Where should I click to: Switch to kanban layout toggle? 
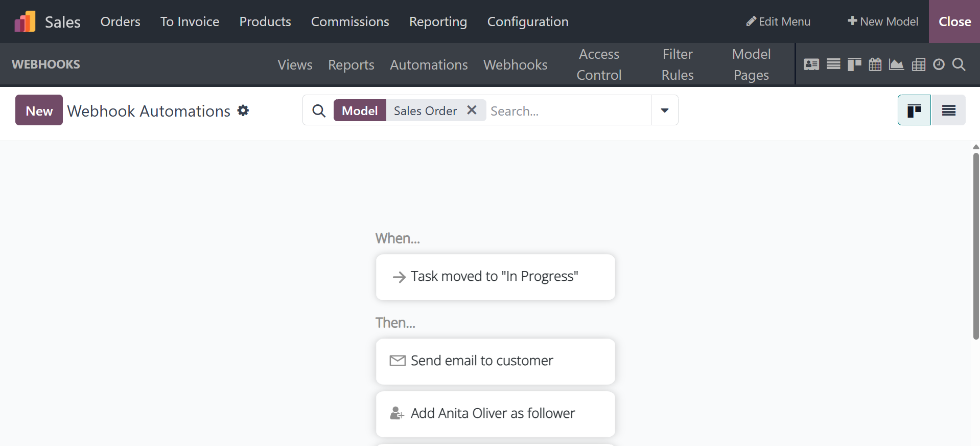tap(914, 110)
